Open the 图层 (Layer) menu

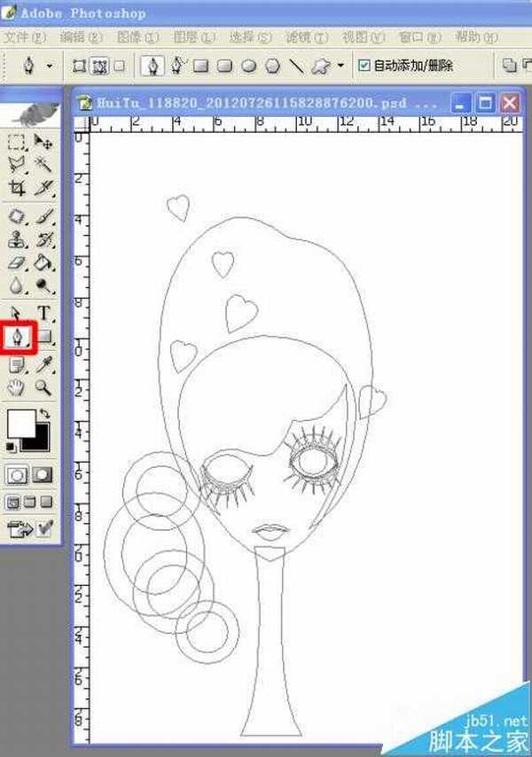tap(194, 38)
